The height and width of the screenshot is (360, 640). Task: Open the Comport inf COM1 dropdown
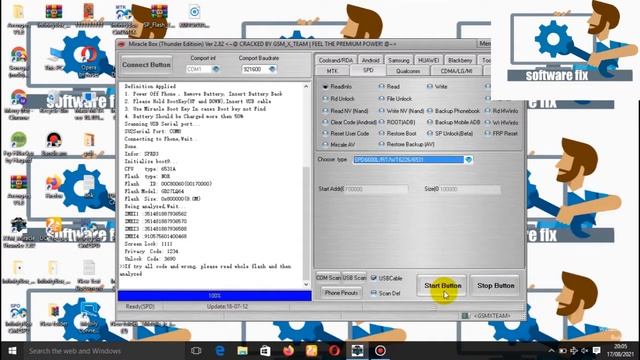pyautogui.click(x=216, y=69)
